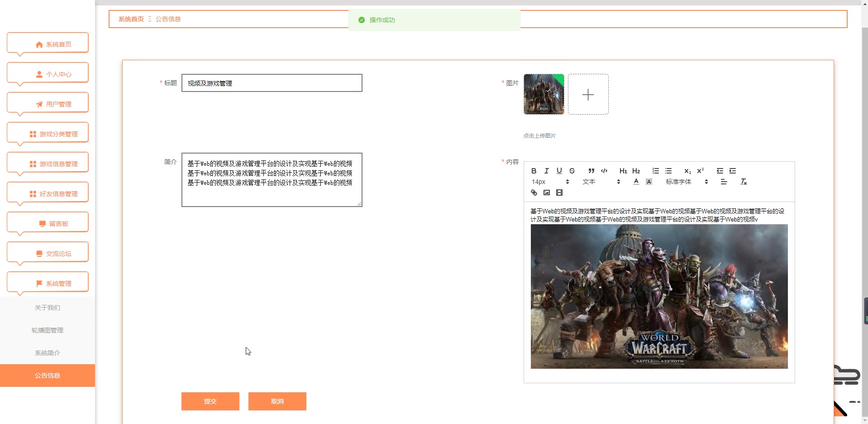Create a bulleted list
The width and height of the screenshot is (868, 424).
(668, 171)
